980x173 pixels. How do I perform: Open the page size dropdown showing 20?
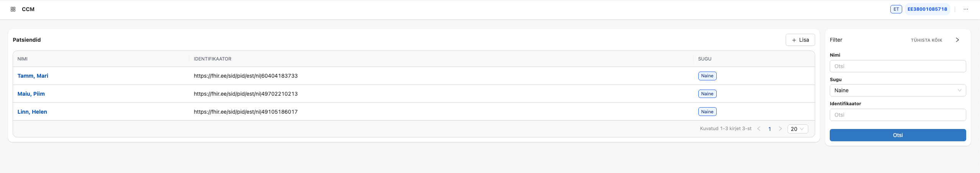797,129
